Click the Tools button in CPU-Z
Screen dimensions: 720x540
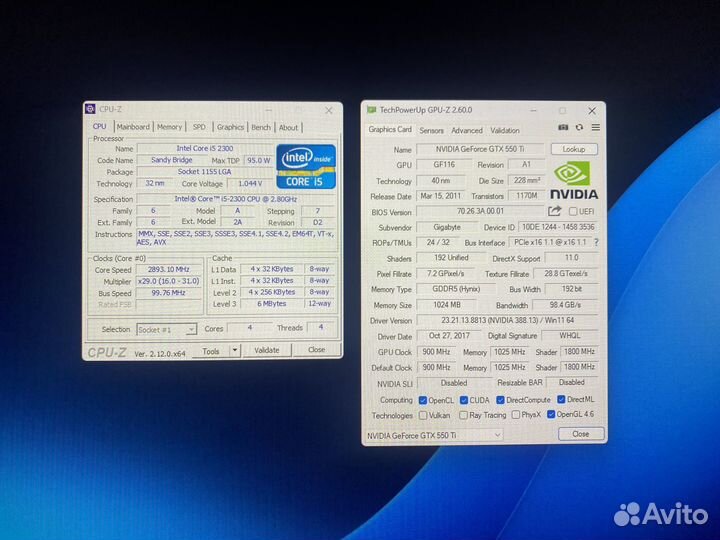click(211, 351)
